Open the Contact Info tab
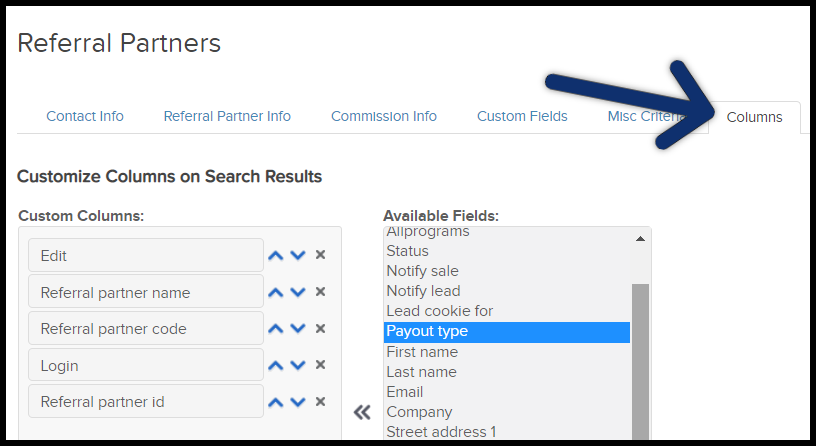Screen dimensions: 816x446 coord(85,116)
